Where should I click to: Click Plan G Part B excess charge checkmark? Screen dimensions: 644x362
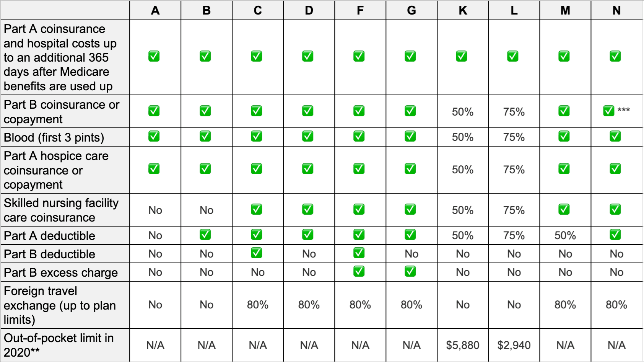tap(410, 271)
